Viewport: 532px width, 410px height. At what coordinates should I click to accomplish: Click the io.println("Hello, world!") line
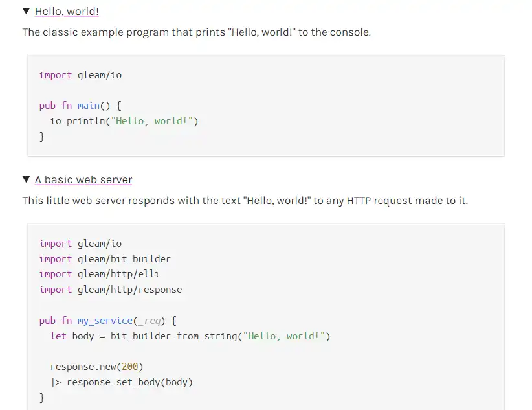[124, 121]
